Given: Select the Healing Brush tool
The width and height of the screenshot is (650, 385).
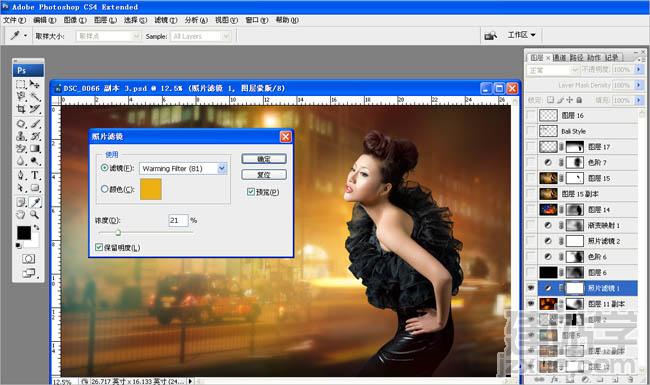Looking at the screenshot, I should coord(21,123).
